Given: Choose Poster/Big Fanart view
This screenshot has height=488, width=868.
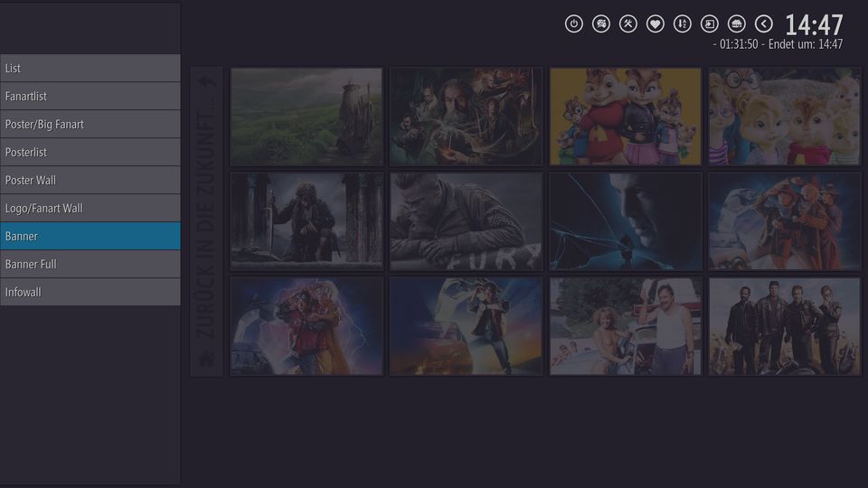Looking at the screenshot, I should click(90, 124).
